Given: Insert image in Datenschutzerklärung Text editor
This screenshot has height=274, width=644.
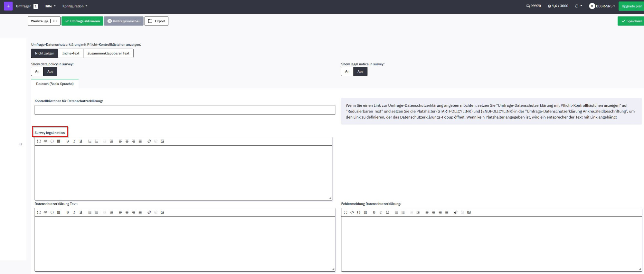Looking at the screenshot, I should click(162, 212).
